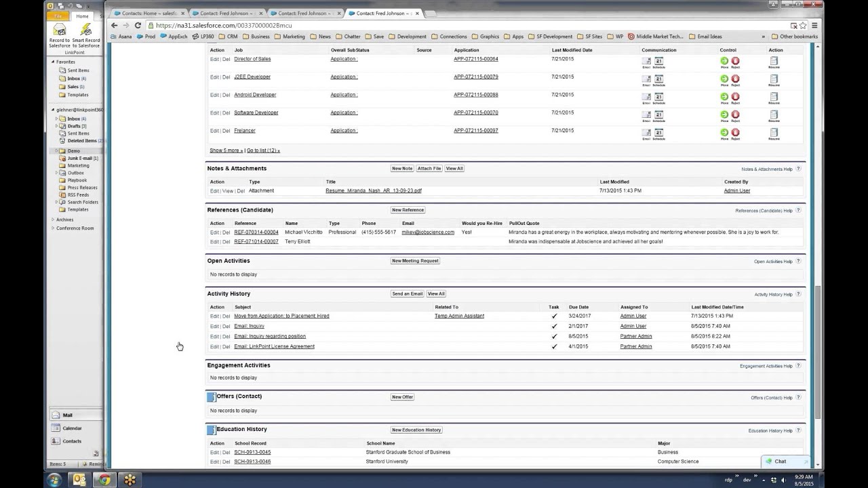This screenshot has width=868, height=488.
Task: Click Show 5 more link
Action: (226, 150)
